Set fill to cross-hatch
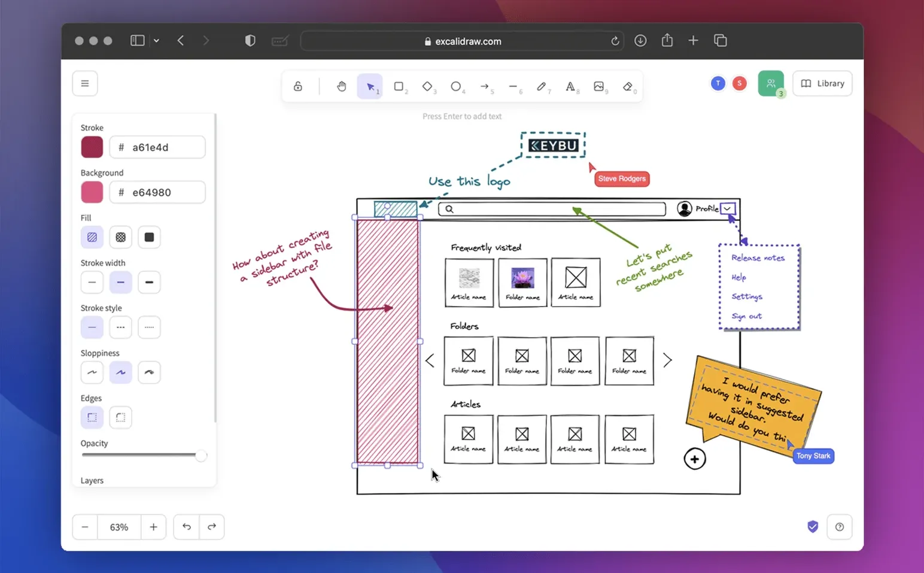This screenshot has height=573, width=924. tap(121, 237)
